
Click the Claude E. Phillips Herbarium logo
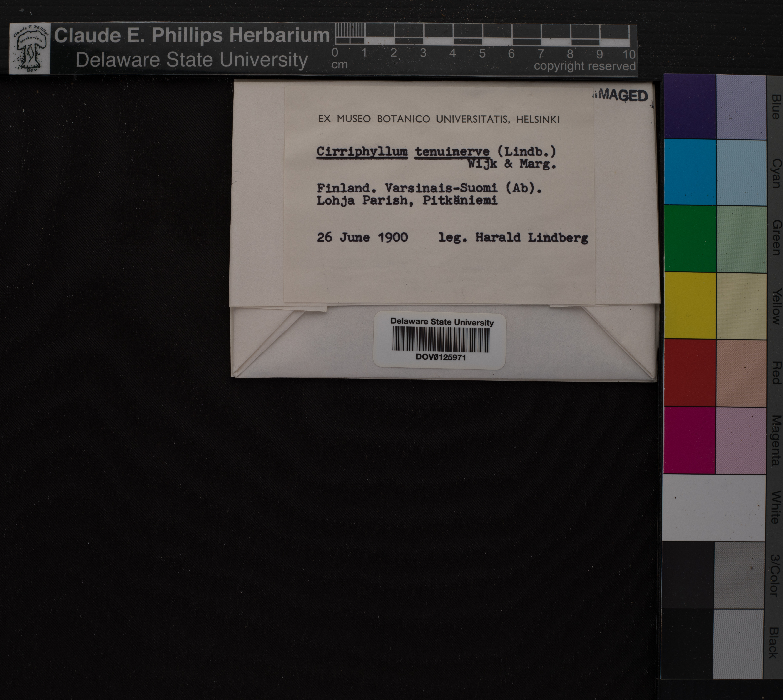point(30,48)
